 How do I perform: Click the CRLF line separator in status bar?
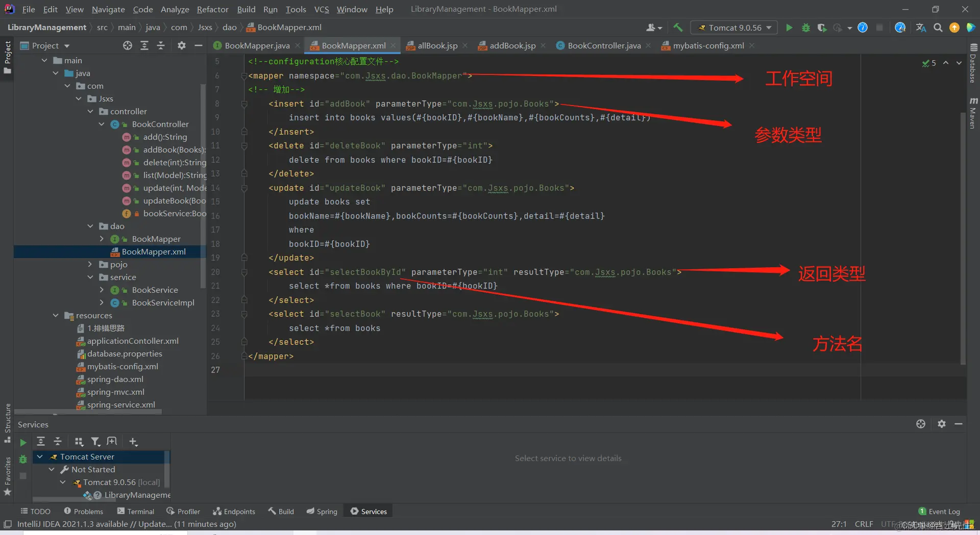click(864, 524)
